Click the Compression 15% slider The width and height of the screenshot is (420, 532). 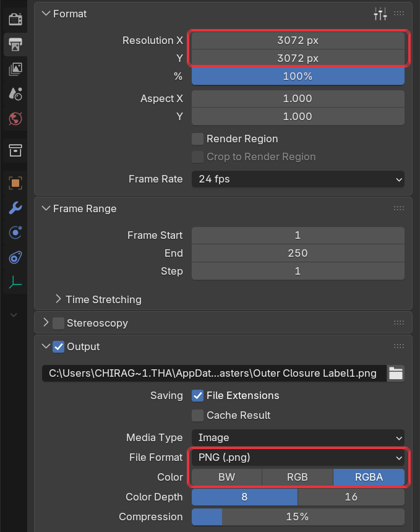click(x=298, y=517)
